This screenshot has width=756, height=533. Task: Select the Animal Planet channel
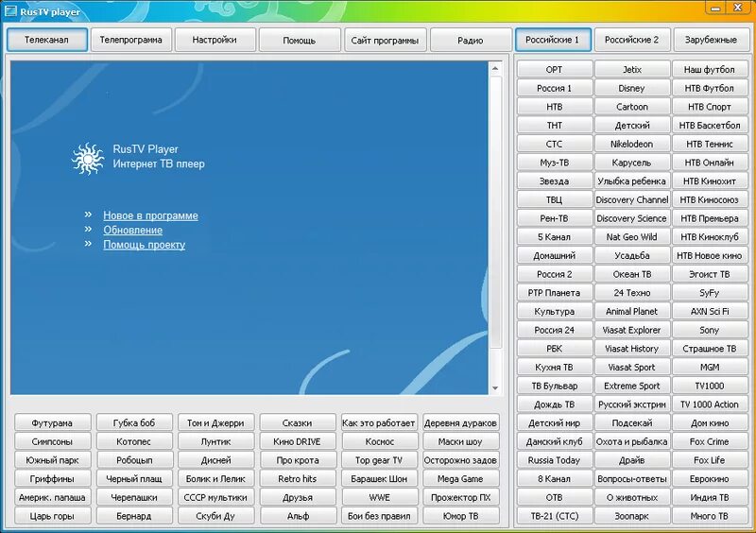[x=631, y=312]
